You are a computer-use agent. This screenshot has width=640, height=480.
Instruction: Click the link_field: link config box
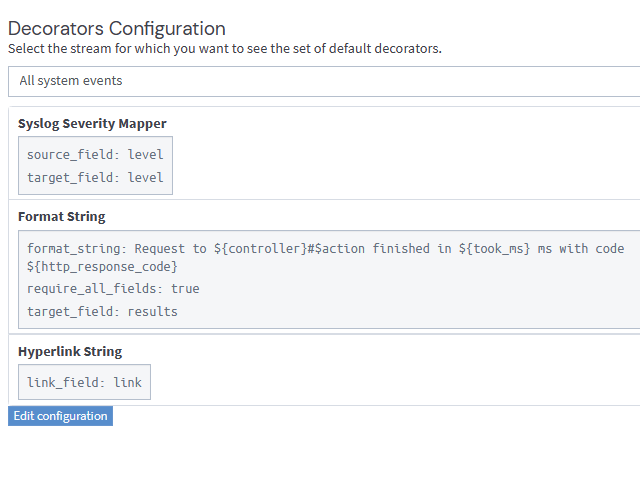(x=84, y=383)
